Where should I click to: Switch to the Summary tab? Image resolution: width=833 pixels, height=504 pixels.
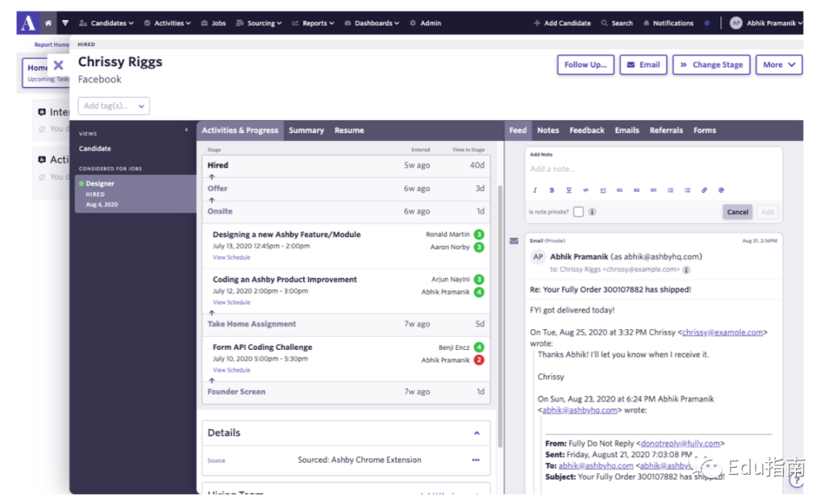[306, 130]
